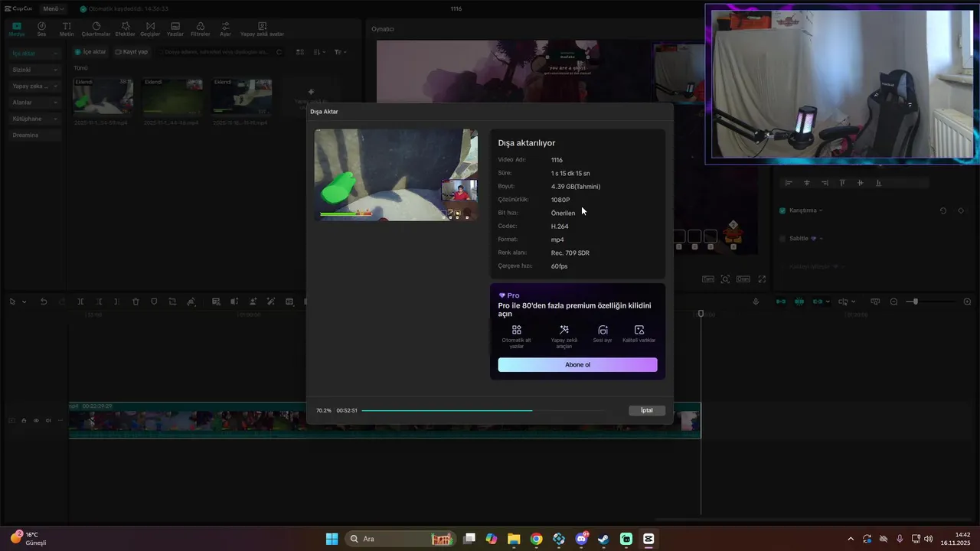Image resolution: width=980 pixels, height=551 pixels.
Task: Open the Medya tab
Action: pyautogui.click(x=17, y=29)
